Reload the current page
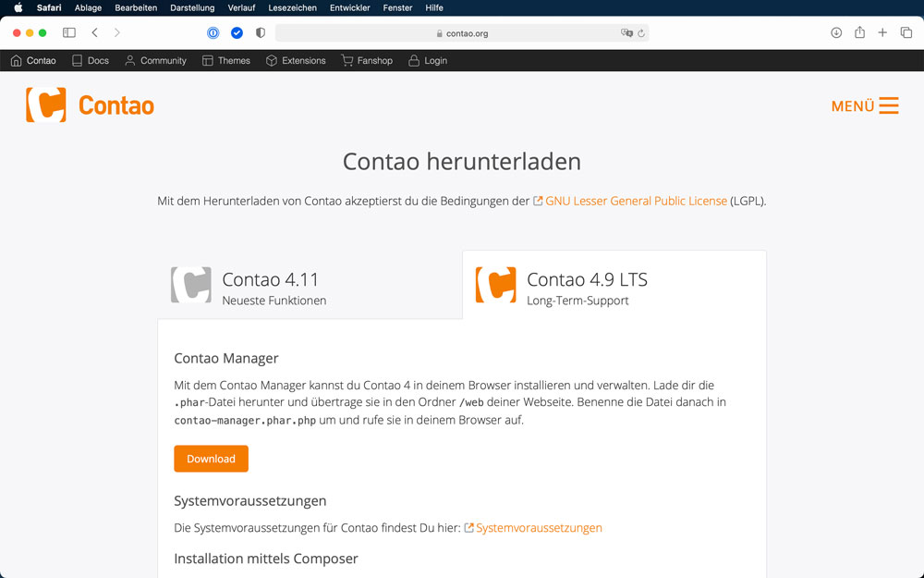 641,33
